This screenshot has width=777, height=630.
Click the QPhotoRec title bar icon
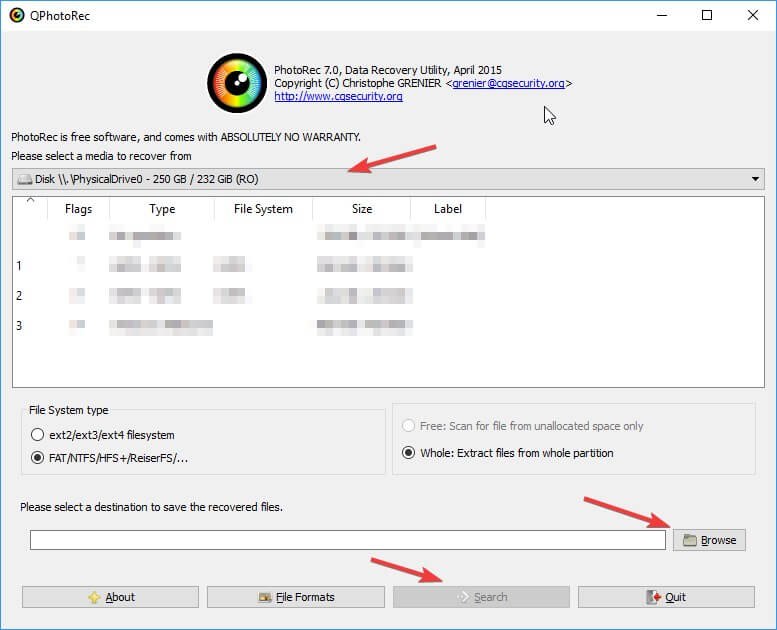click(x=17, y=15)
